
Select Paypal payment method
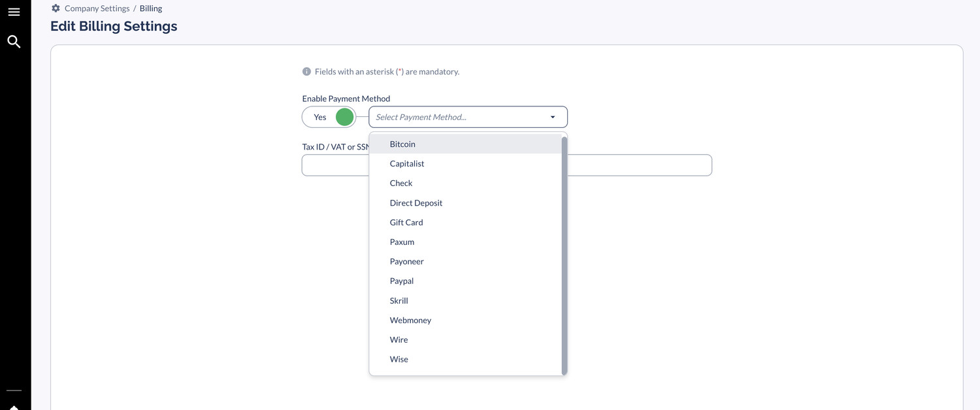(x=402, y=281)
